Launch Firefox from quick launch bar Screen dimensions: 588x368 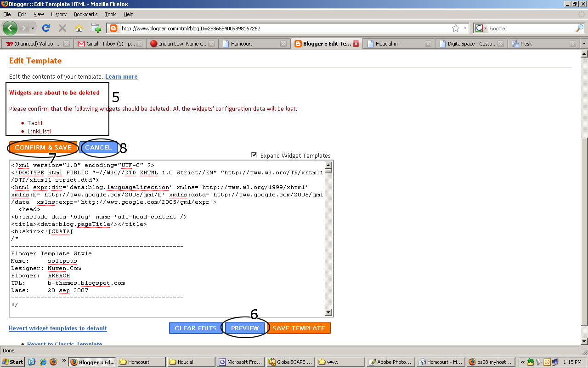pyautogui.click(x=53, y=362)
